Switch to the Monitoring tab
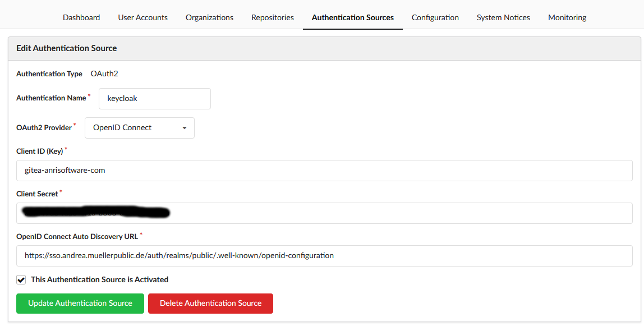The width and height of the screenshot is (644, 326). [x=567, y=17]
